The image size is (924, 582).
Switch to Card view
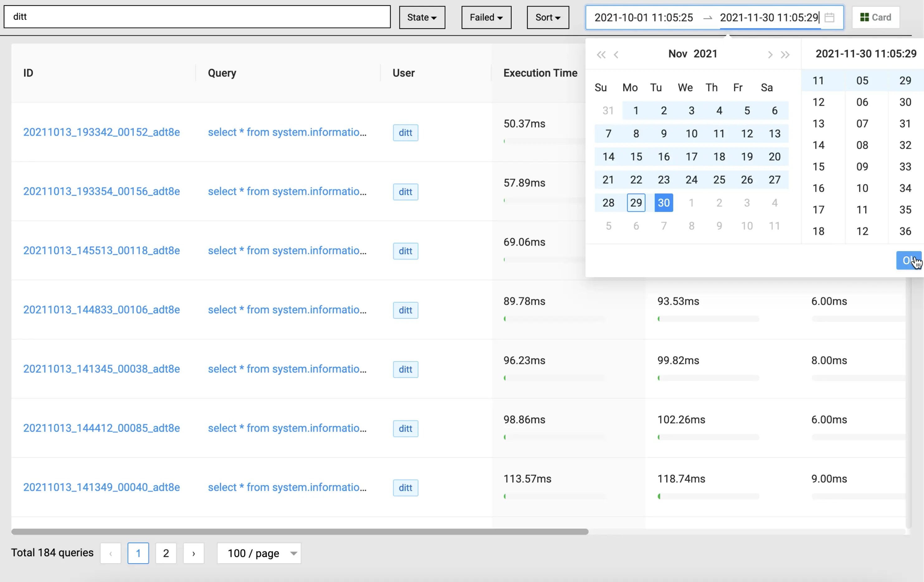pos(875,17)
